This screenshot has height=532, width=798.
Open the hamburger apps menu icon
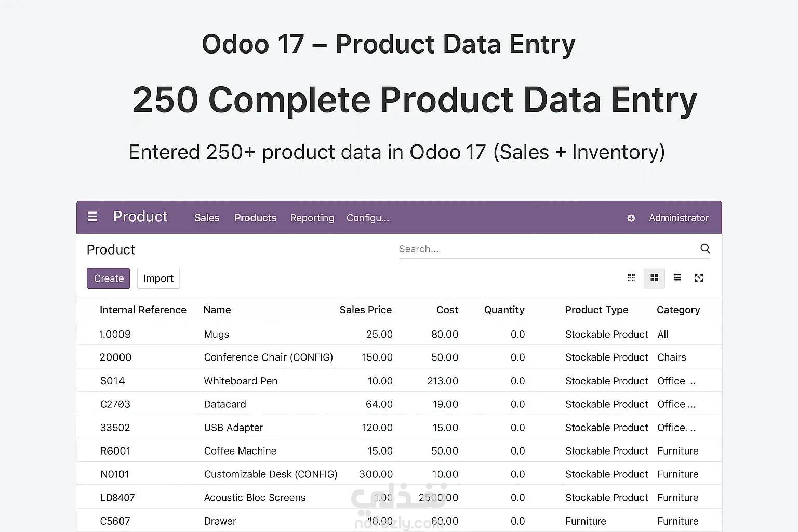click(92, 217)
